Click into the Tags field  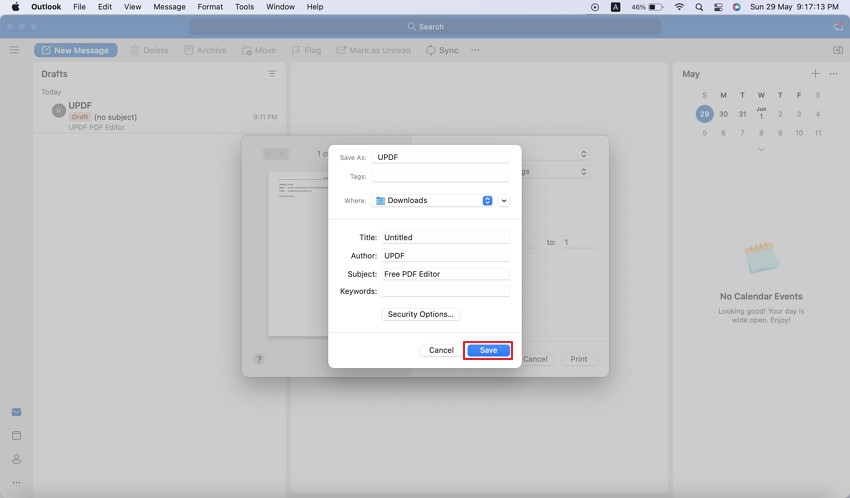click(440, 177)
